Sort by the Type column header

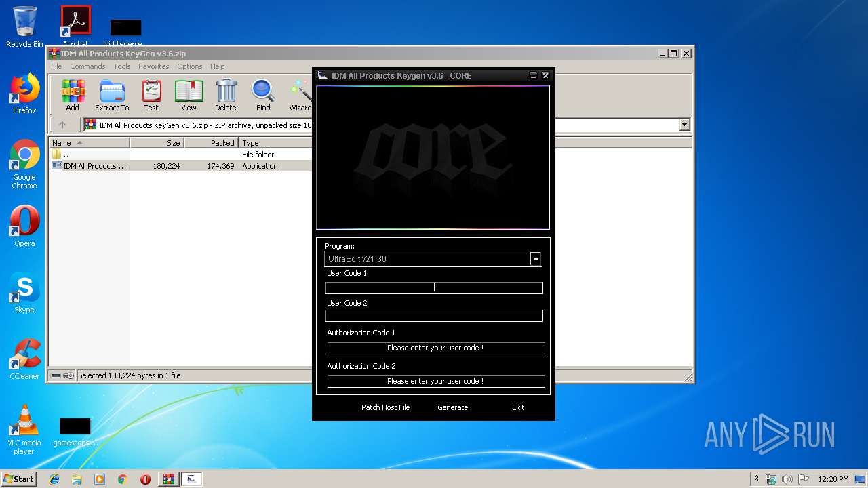[x=275, y=143]
